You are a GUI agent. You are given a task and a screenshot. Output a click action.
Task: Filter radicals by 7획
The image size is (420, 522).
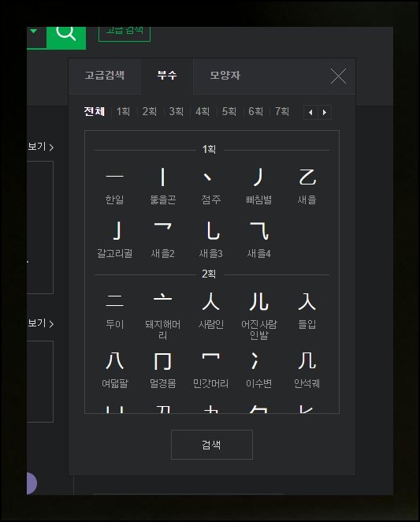[x=282, y=111]
